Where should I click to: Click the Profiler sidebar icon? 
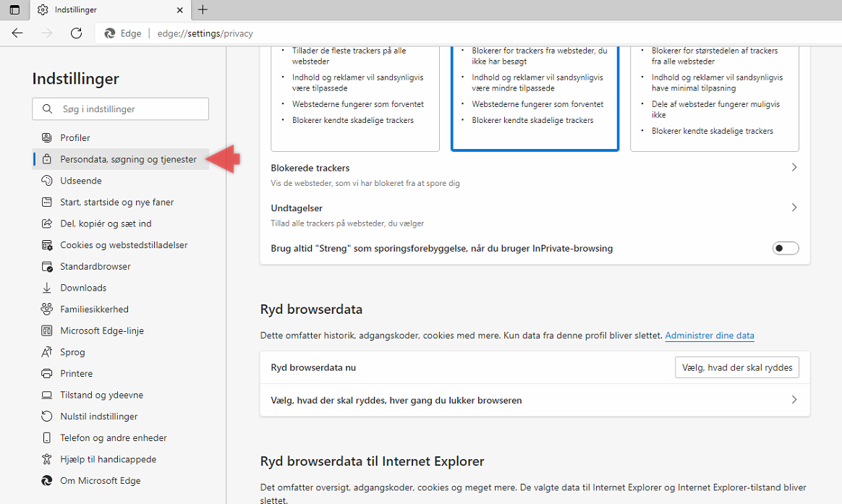(x=47, y=137)
